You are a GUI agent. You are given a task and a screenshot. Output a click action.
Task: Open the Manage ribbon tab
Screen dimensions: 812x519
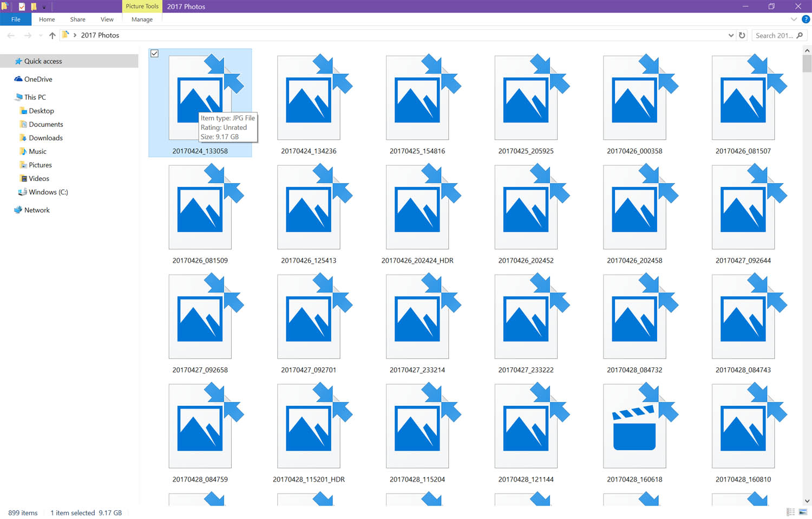pos(142,19)
